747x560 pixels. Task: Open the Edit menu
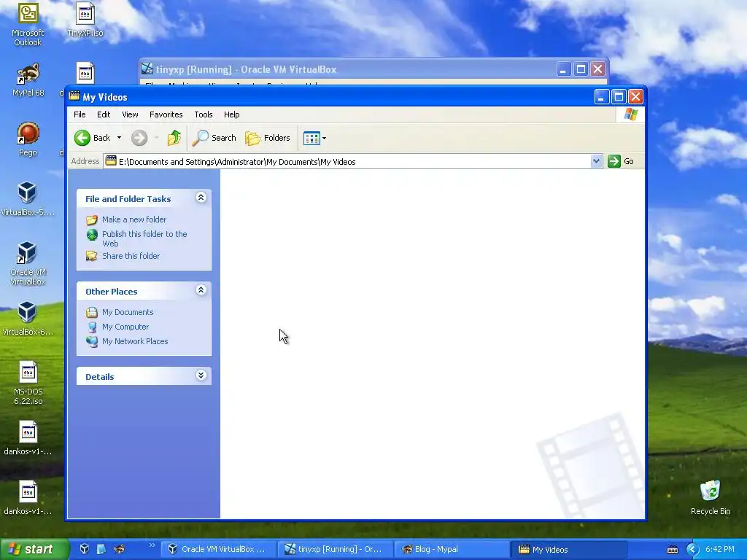click(x=104, y=114)
